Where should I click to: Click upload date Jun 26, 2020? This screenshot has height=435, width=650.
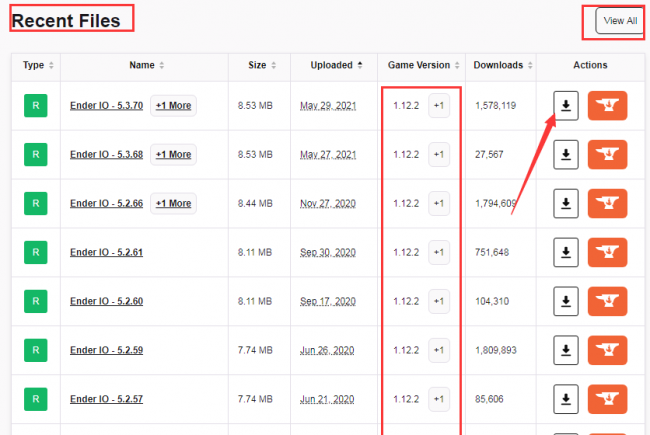click(327, 351)
